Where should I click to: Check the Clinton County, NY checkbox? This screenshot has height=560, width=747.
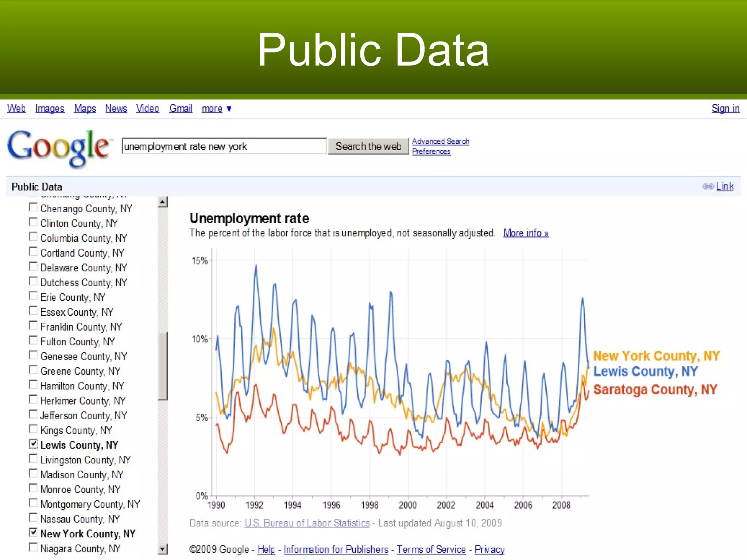click(33, 222)
